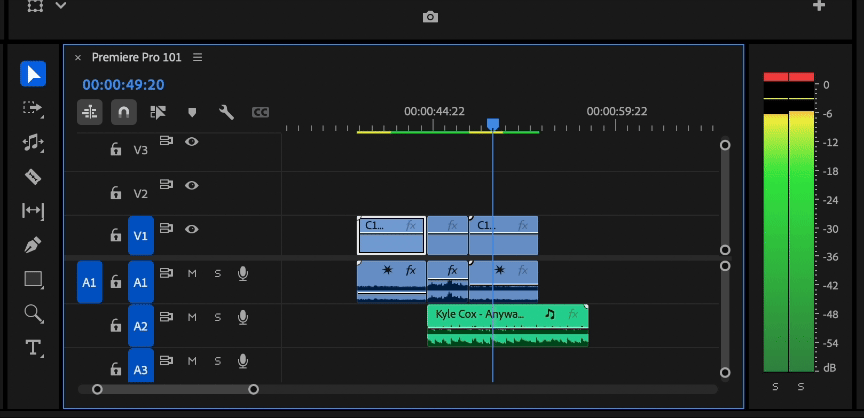The height and width of the screenshot is (418, 864).
Task: Solo left channel in audio meters
Action: click(775, 387)
